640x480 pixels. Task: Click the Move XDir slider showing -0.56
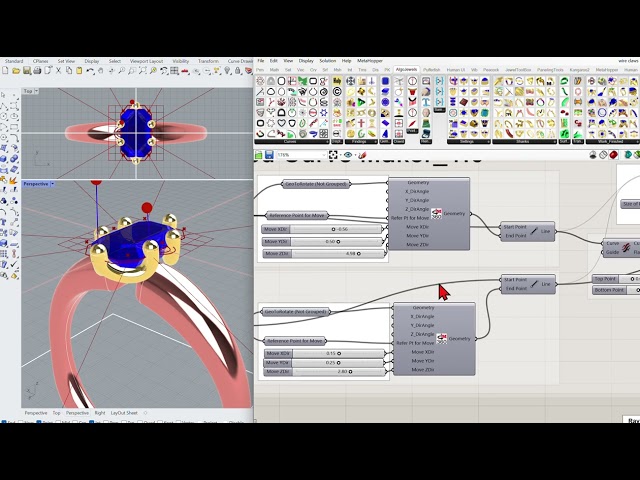click(x=322, y=229)
